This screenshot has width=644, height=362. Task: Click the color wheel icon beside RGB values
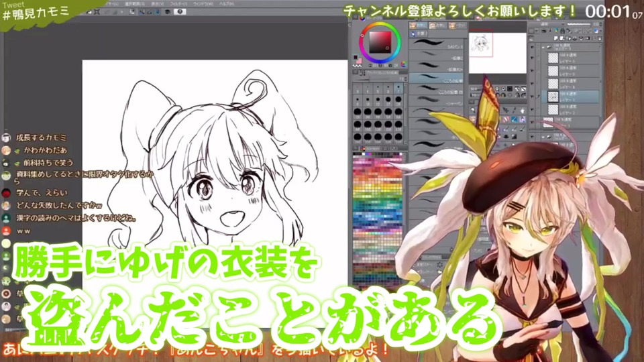point(403,64)
